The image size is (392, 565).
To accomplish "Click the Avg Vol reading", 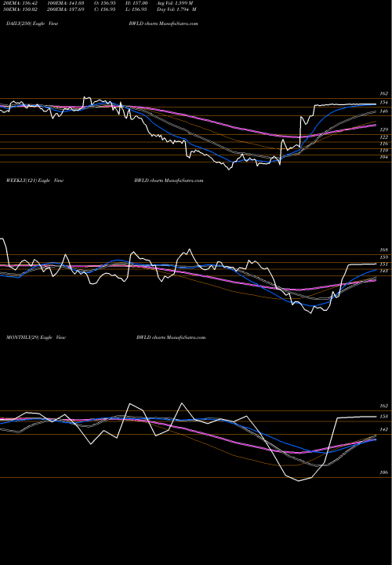I will 175,3.
